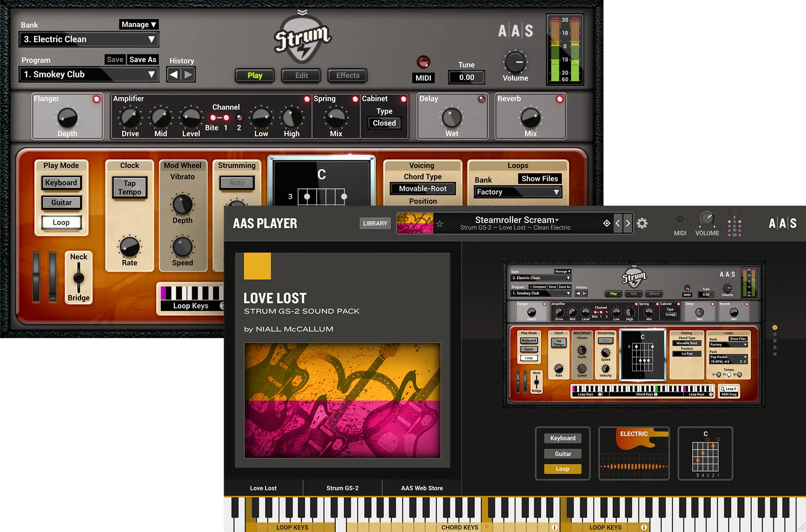806x532 pixels.
Task: Select the Electric guitar tile
Action: [634, 453]
